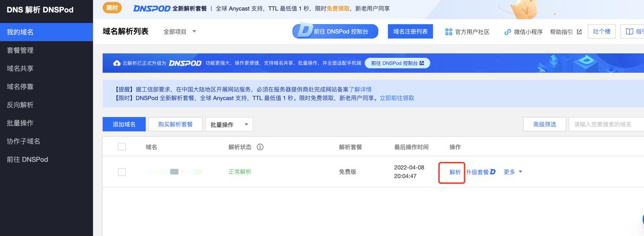
Task: Expand the 全部项目 project dropdown
Action: [180, 32]
